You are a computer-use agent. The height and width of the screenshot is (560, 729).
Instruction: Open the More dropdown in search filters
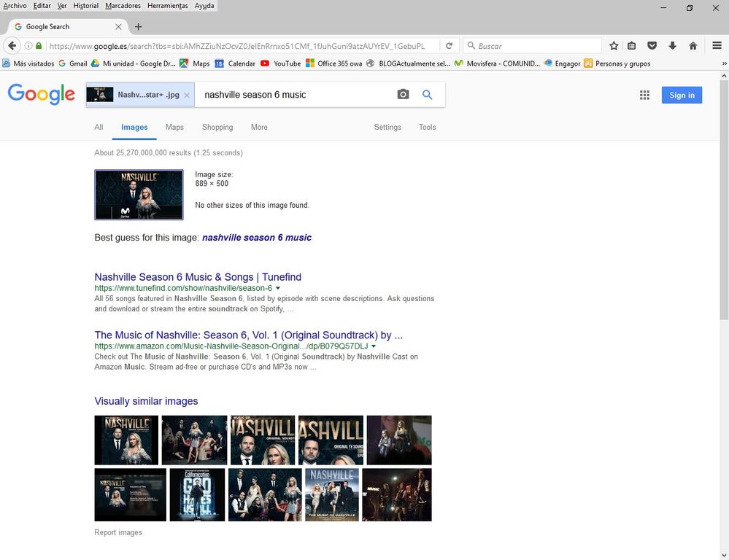[258, 127]
